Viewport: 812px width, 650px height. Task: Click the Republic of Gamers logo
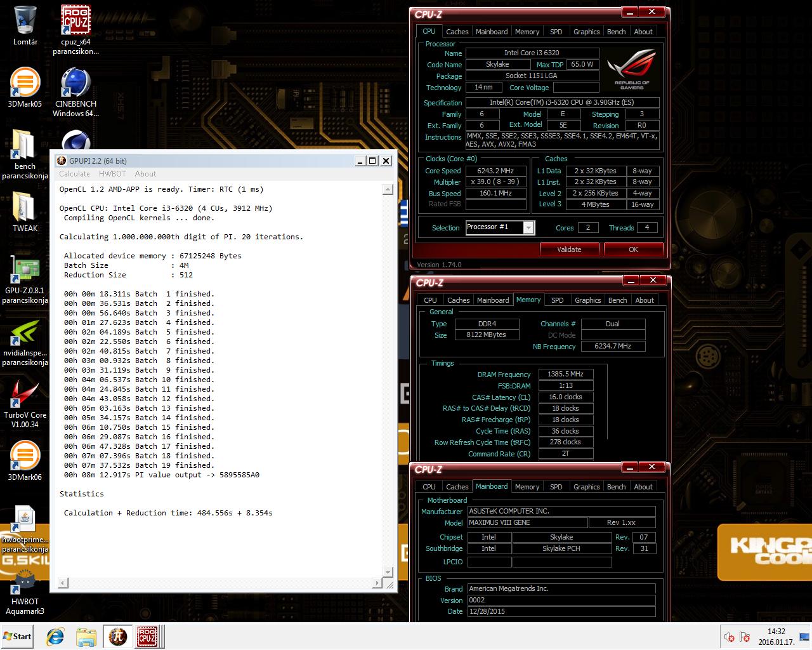(632, 70)
